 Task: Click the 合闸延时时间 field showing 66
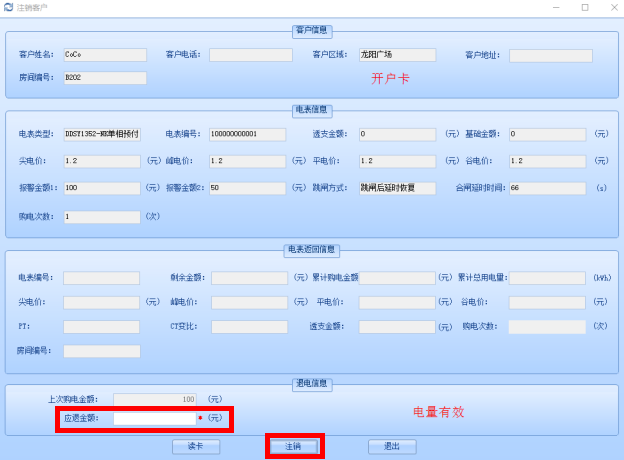coord(548,188)
